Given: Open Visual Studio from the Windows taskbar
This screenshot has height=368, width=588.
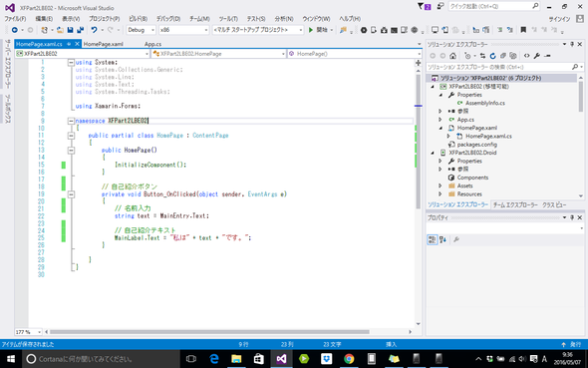Looking at the screenshot, I should [x=282, y=359].
